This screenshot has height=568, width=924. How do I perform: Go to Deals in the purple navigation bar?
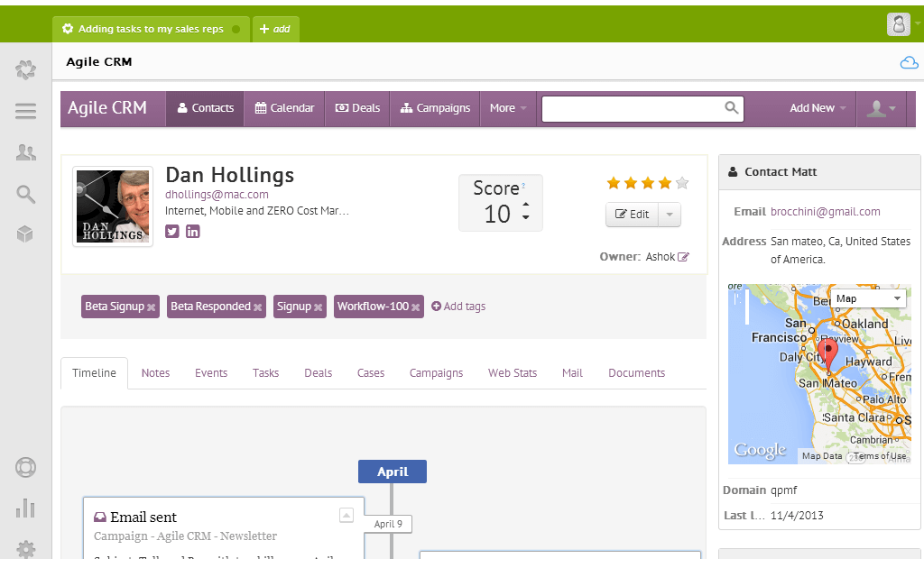click(357, 108)
